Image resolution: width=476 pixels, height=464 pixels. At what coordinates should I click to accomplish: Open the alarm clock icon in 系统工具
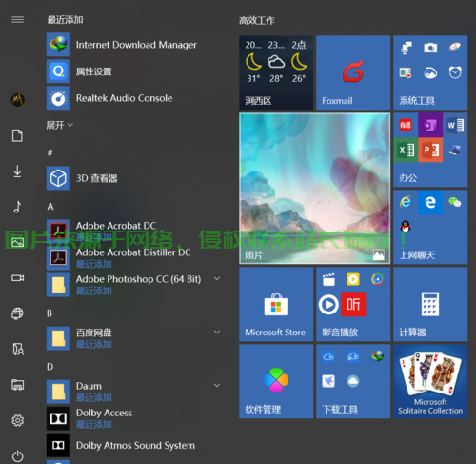click(455, 72)
